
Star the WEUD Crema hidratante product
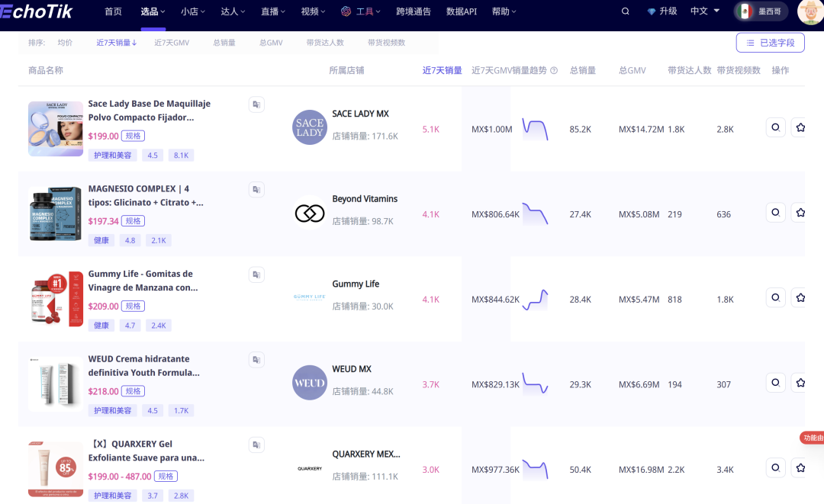tap(800, 383)
